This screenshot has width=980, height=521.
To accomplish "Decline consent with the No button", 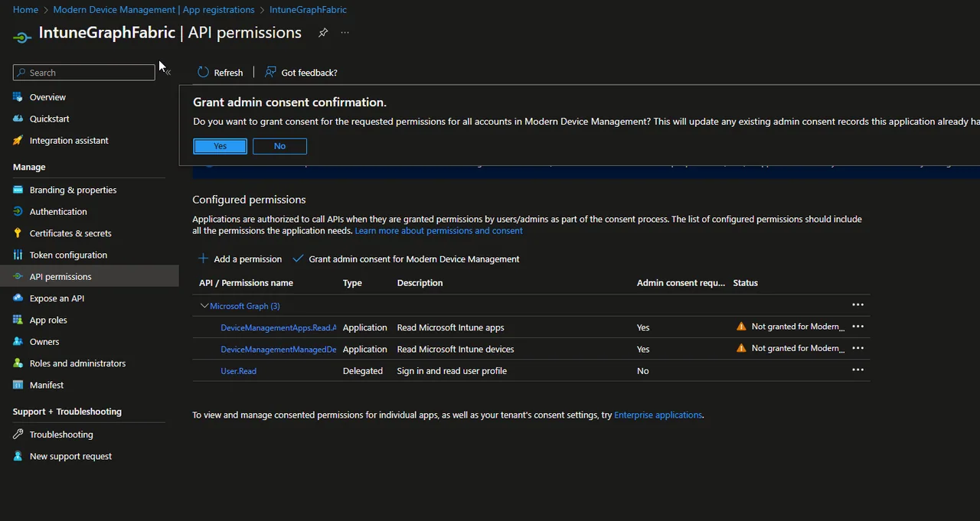I will tap(279, 146).
